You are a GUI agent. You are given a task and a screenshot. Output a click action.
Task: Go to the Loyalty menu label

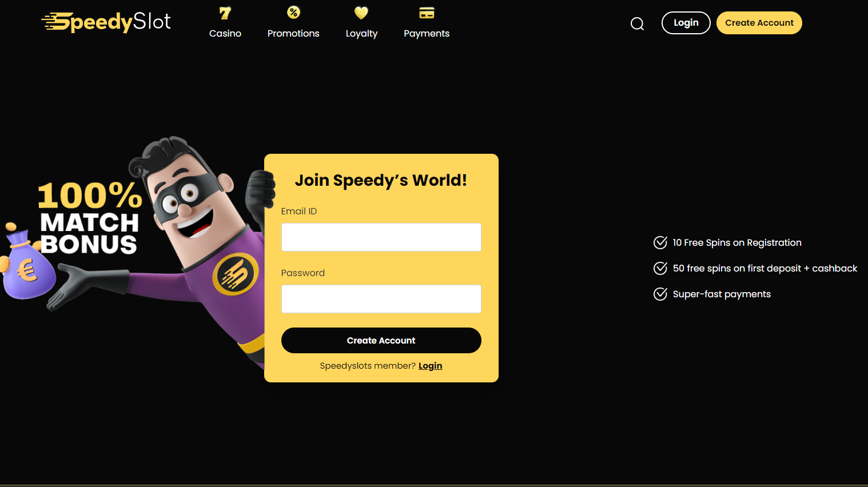pos(361,34)
